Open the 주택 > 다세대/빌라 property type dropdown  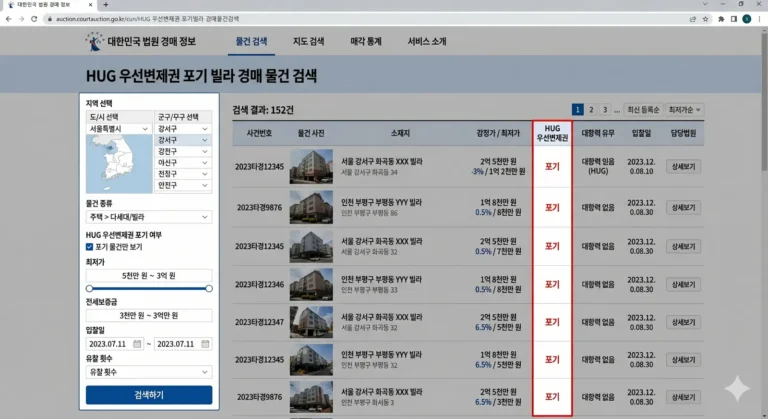[149, 217]
